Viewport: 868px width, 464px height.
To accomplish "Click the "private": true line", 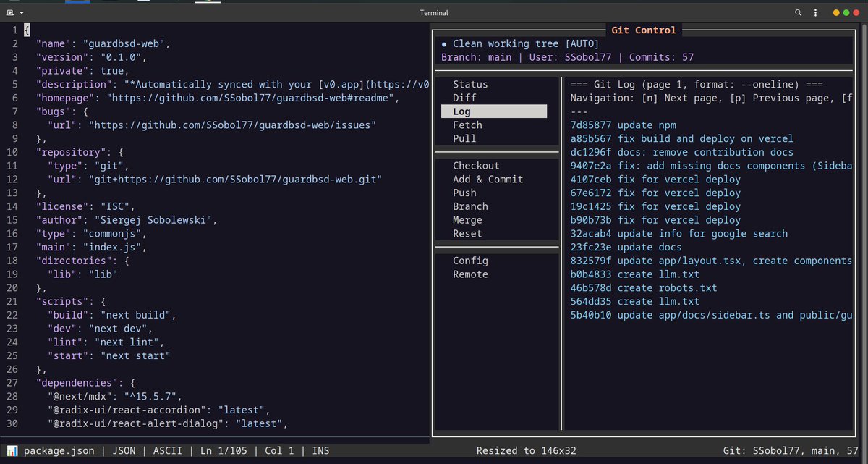I will pyautogui.click(x=82, y=71).
